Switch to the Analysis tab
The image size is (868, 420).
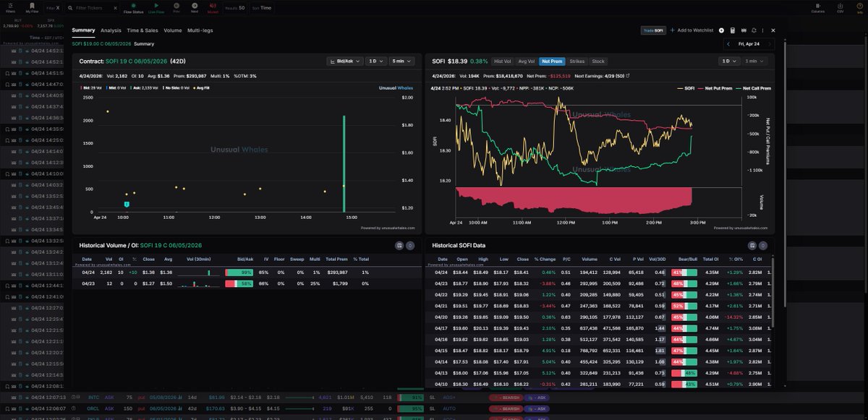[111, 30]
